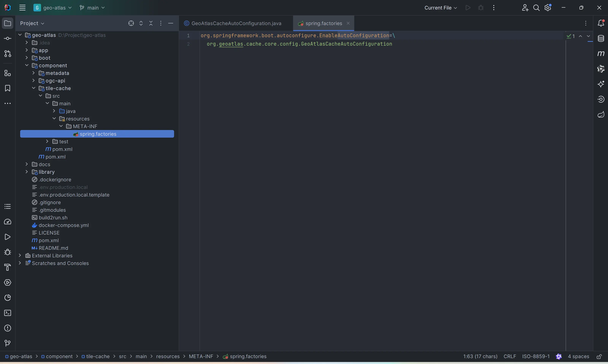Open the Terminal tool window
608x364 pixels.
8,313
